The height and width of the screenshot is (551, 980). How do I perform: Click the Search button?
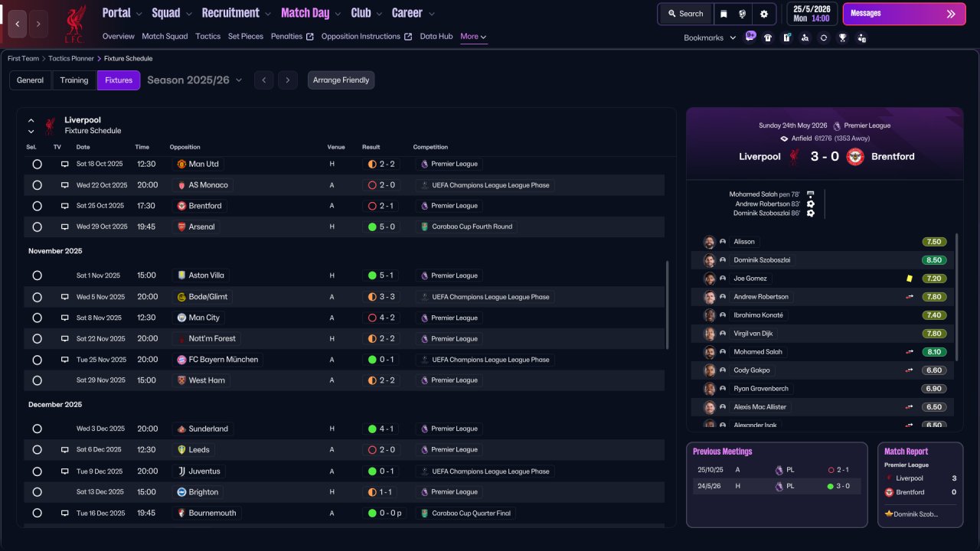coord(685,14)
